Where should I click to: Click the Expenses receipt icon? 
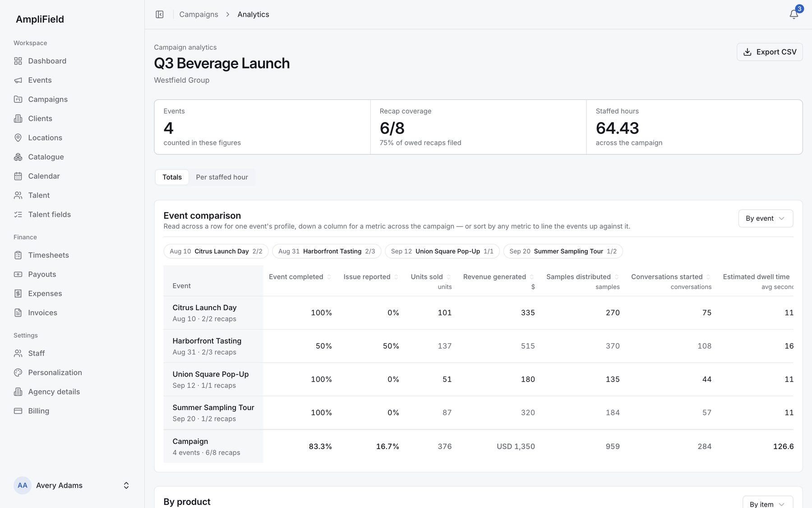(x=18, y=294)
